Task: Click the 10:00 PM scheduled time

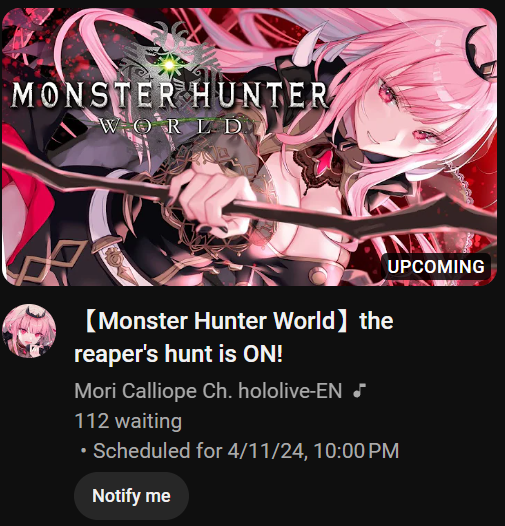Action: (357, 450)
